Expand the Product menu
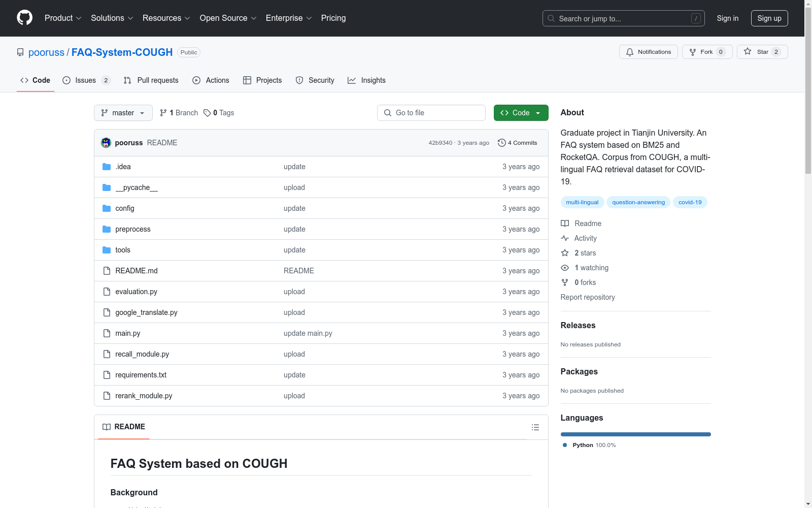 (x=63, y=18)
